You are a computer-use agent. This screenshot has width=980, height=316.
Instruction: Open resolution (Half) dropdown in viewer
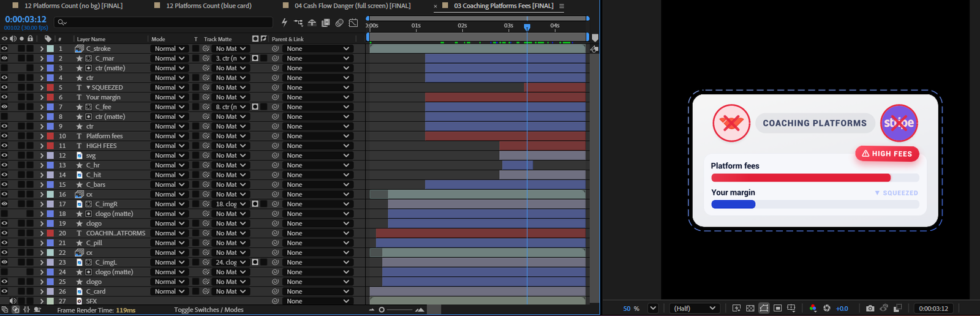click(695, 308)
